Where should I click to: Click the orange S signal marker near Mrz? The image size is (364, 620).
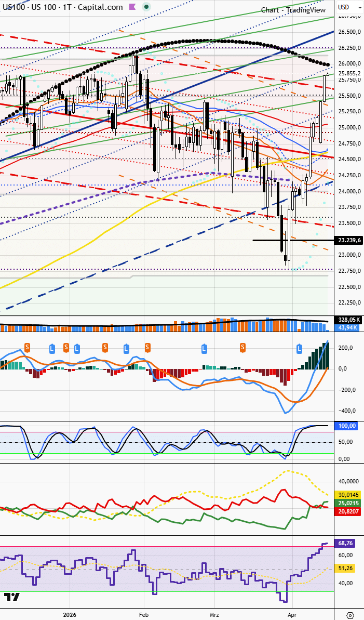242,347
